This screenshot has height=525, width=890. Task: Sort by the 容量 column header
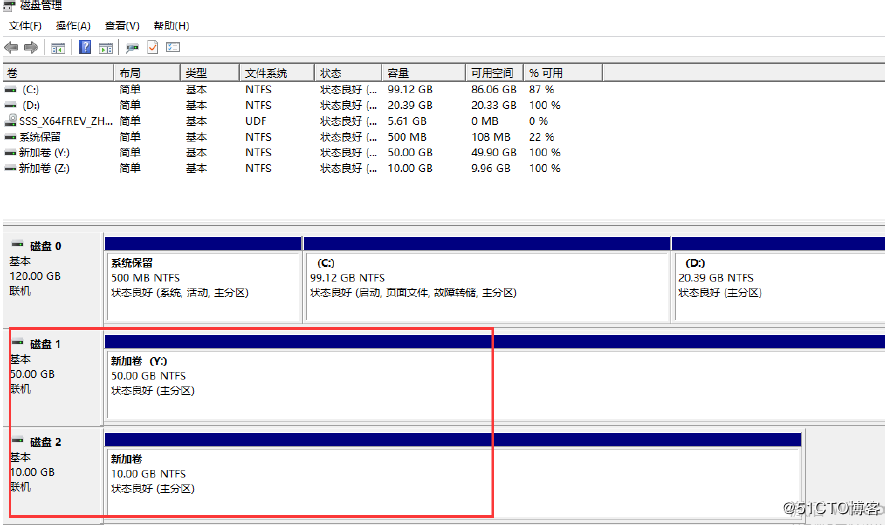(x=424, y=73)
